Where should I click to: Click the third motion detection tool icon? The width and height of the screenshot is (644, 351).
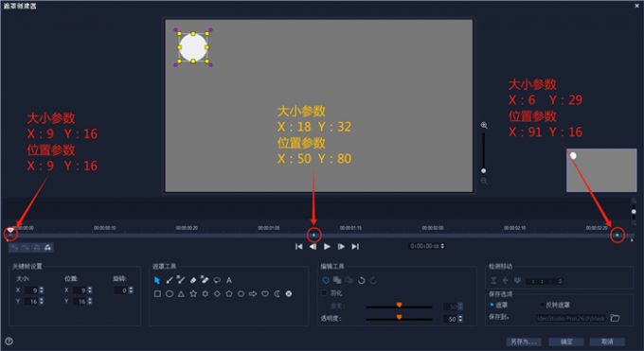click(x=517, y=281)
